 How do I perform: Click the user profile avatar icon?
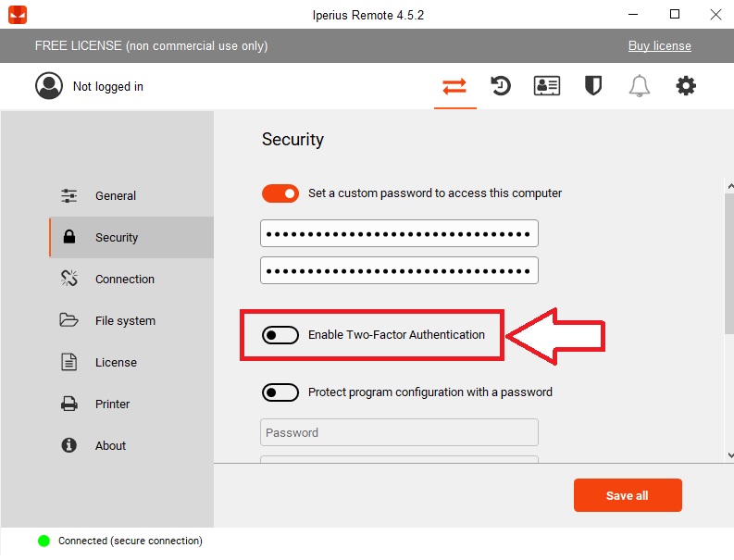click(x=49, y=86)
